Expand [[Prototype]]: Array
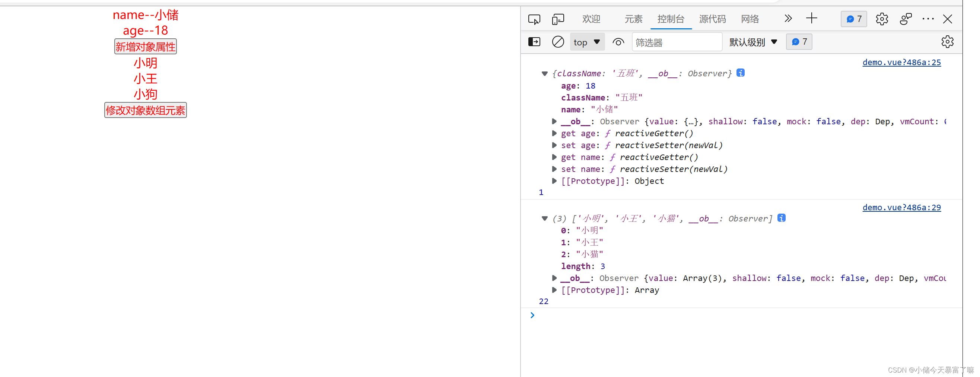 pos(554,290)
